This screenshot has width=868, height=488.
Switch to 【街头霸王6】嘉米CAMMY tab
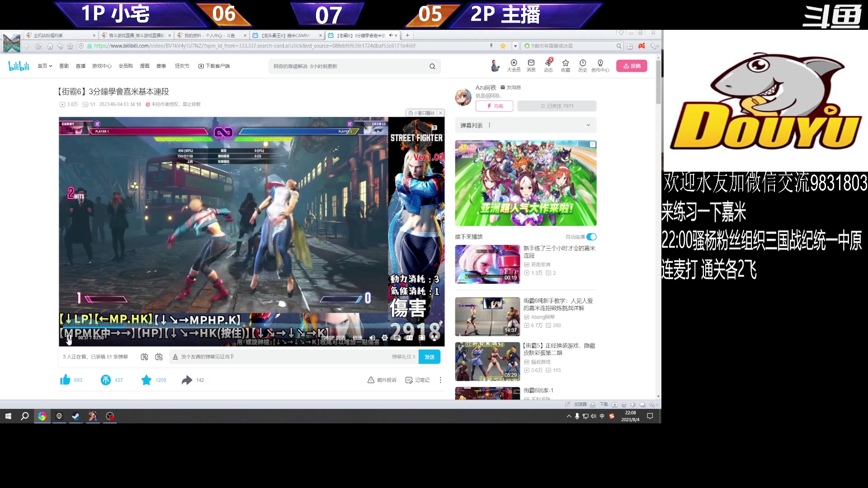coord(287,35)
